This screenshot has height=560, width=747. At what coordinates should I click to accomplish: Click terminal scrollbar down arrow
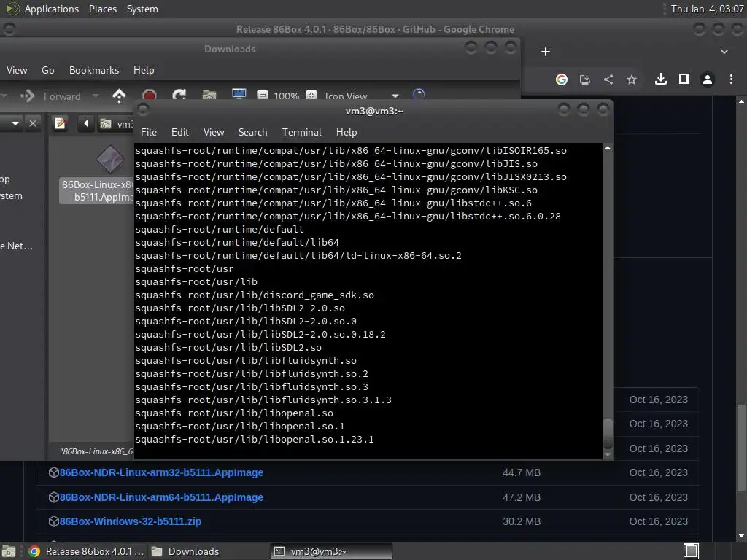point(608,455)
